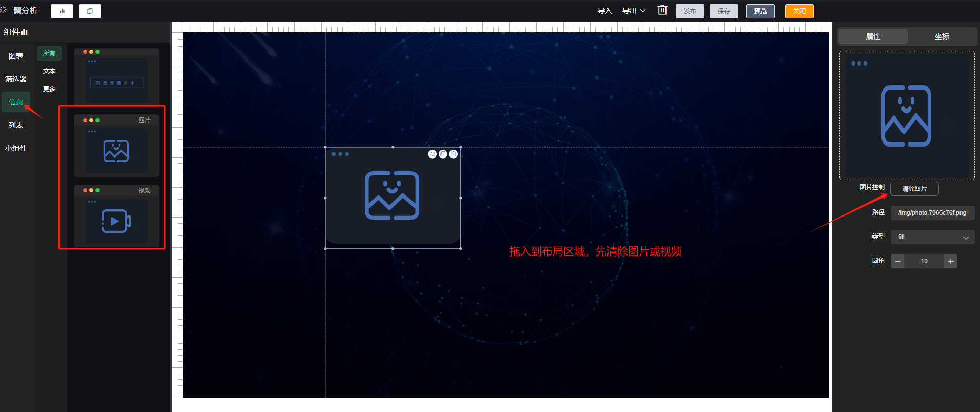Screen dimensions: 980x412
Task: Click refresh icon on selected image widget
Action: 433,154
